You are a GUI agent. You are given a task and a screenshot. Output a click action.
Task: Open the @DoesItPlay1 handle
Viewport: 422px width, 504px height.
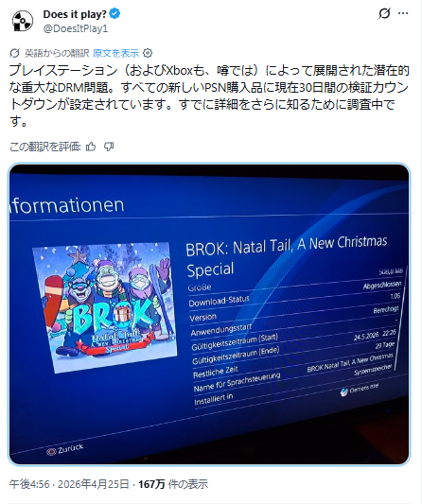point(76,28)
